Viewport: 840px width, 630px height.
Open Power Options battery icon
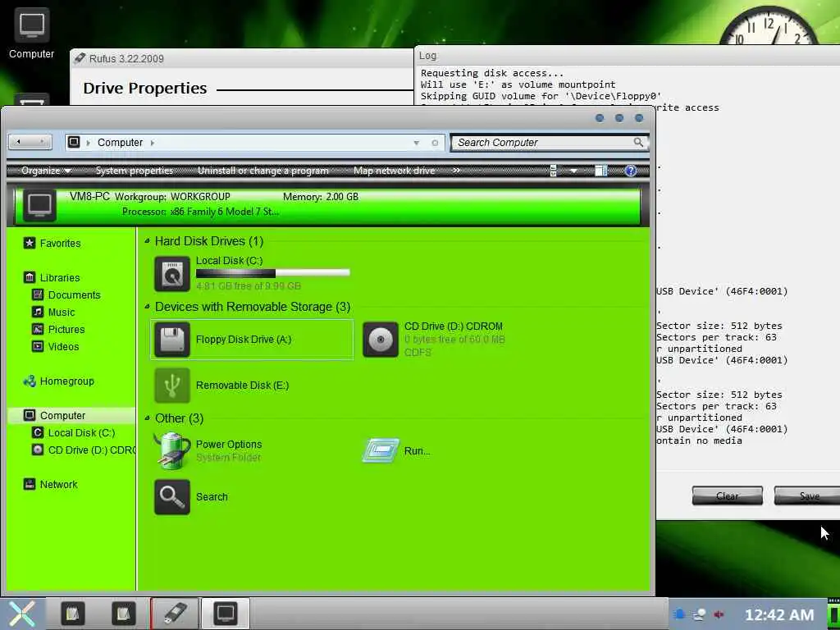pos(172,451)
